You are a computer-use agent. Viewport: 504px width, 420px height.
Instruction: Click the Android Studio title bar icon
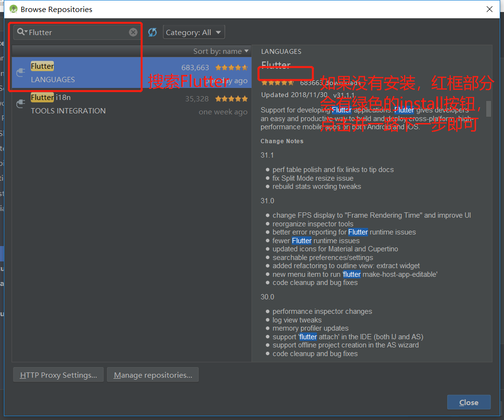pyautogui.click(x=13, y=9)
